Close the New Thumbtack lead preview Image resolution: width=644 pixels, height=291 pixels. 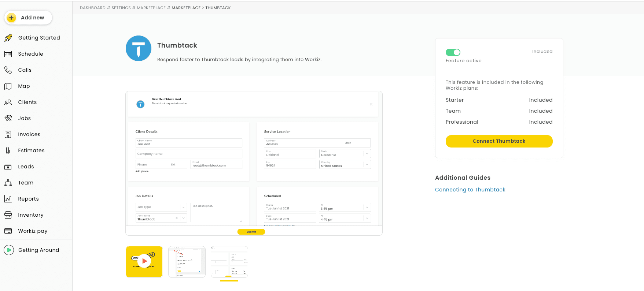(x=371, y=104)
